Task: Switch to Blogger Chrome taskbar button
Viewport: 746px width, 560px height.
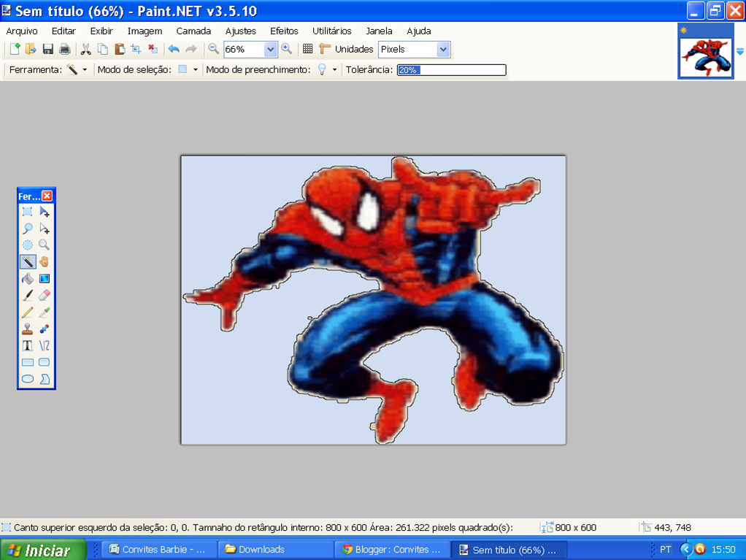Action: pos(392,550)
